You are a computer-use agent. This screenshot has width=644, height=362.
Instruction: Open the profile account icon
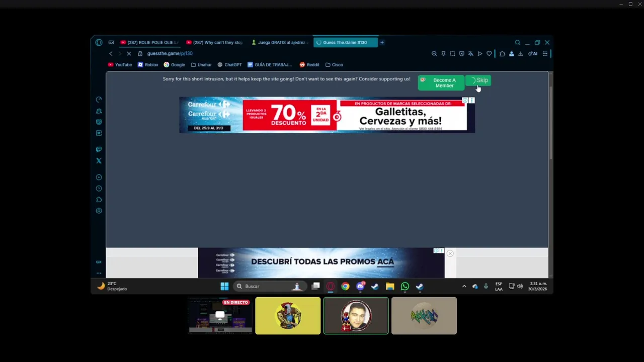[x=511, y=54]
